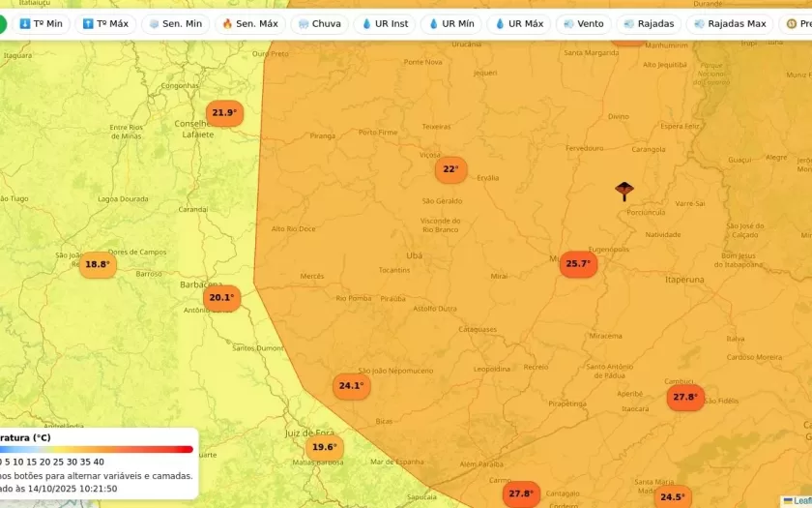The width and height of the screenshot is (812, 508).
Task: Show the UR Inst humidity layer
Action: click(385, 23)
